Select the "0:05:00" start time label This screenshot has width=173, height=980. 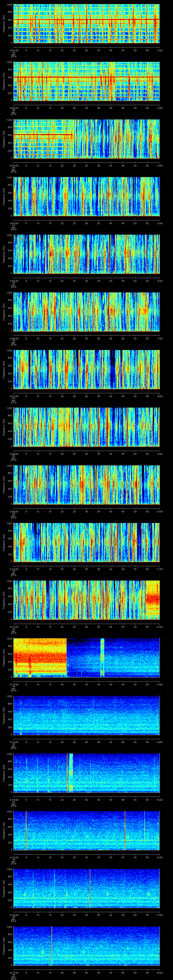[x=14, y=281]
